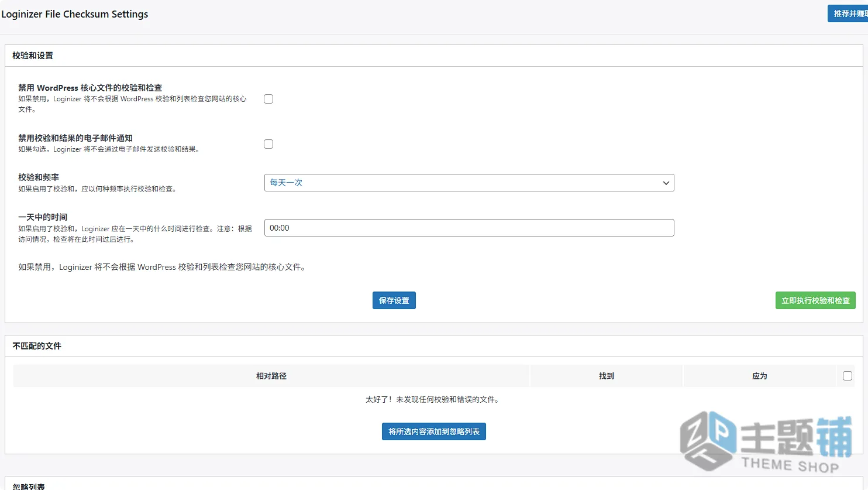Toggle the select-all checkbox in mismatched files header

[848, 376]
